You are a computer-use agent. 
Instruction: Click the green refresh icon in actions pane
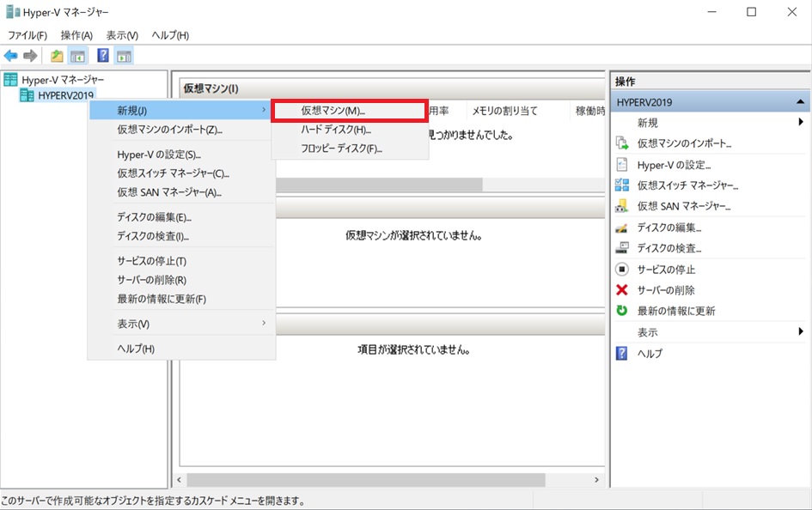click(622, 310)
